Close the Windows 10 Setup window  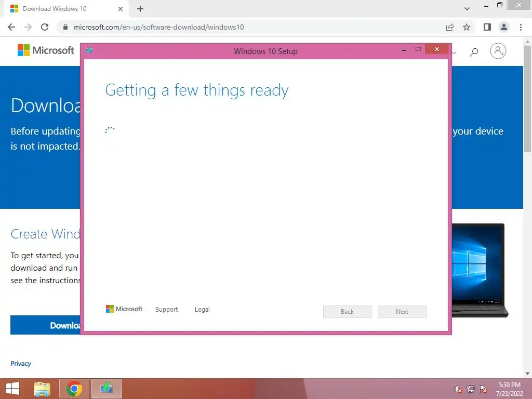tap(436, 49)
